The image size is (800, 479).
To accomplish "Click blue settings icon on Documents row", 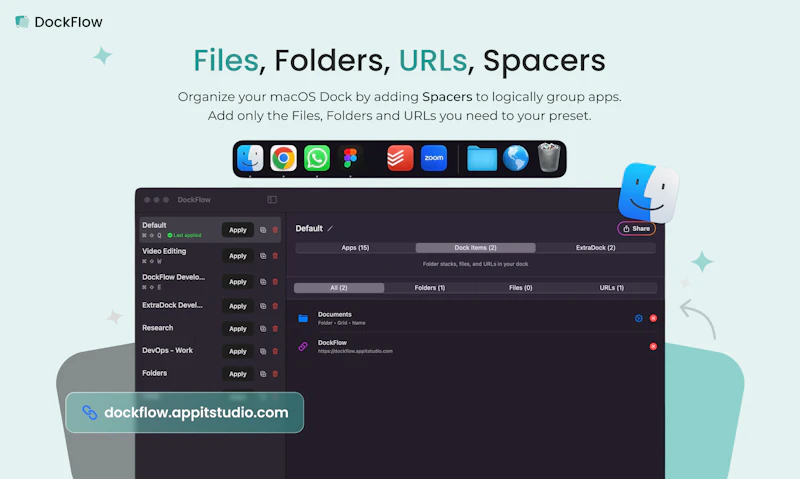I will coord(639,318).
